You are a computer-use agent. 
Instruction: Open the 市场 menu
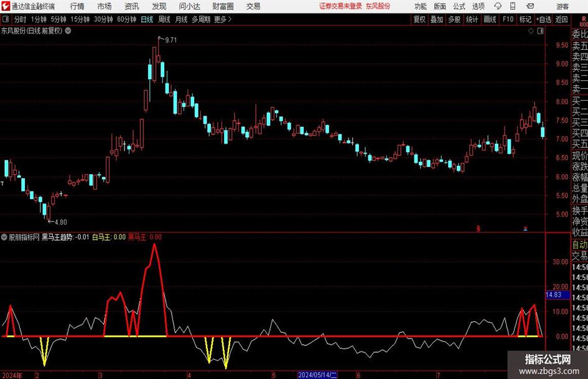point(105,6)
